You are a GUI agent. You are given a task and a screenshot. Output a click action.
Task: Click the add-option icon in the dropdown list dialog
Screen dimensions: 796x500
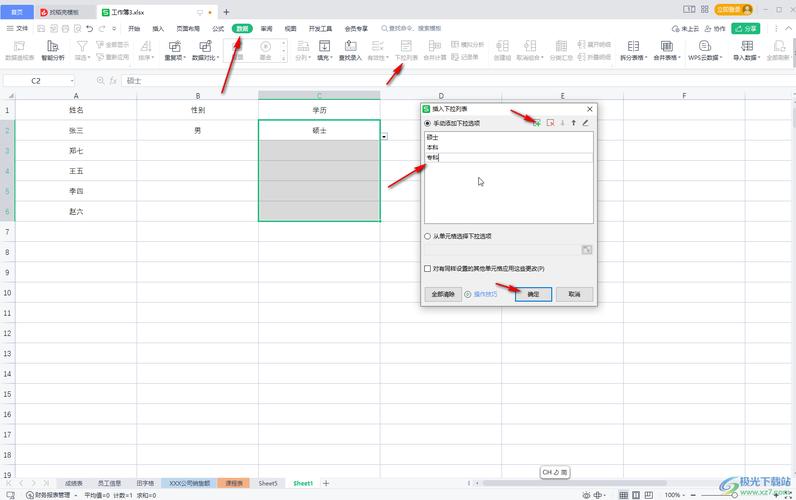click(537, 123)
